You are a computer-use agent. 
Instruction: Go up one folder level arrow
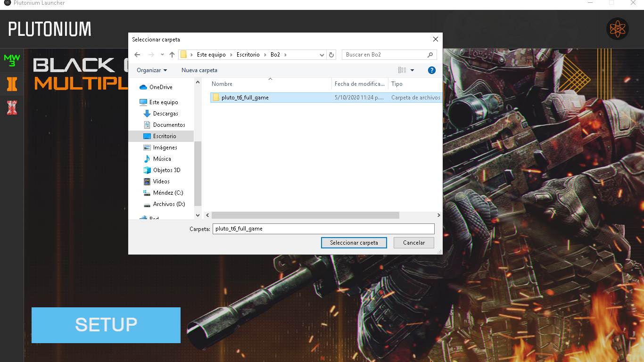click(x=172, y=55)
